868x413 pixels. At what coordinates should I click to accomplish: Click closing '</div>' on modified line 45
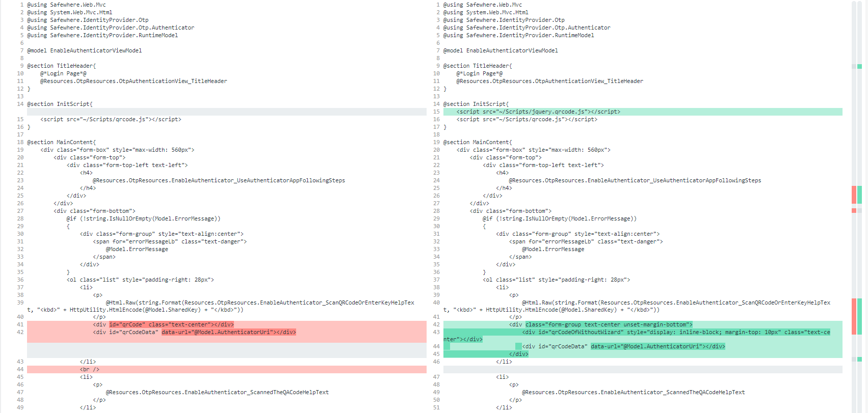click(x=518, y=354)
